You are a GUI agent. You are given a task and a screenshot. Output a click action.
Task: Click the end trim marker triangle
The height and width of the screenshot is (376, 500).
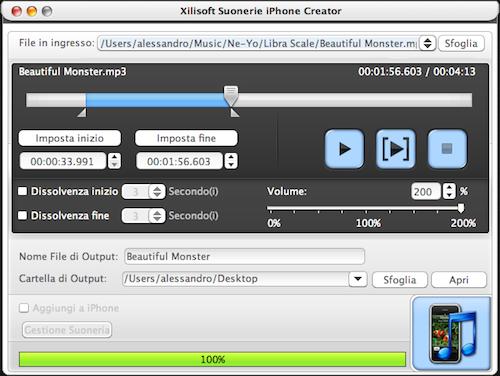point(235,113)
